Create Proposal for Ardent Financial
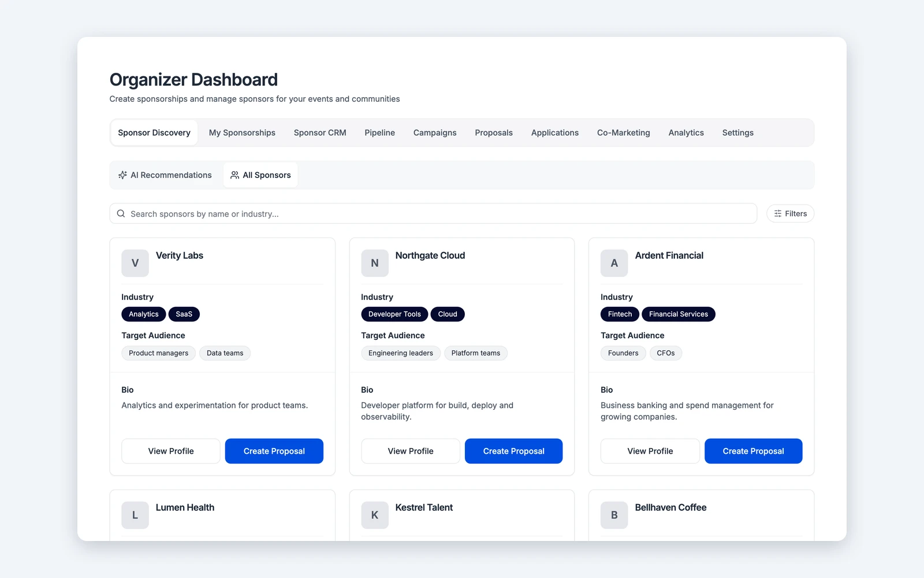Viewport: 924px width, 578px height. pos(754,451)
